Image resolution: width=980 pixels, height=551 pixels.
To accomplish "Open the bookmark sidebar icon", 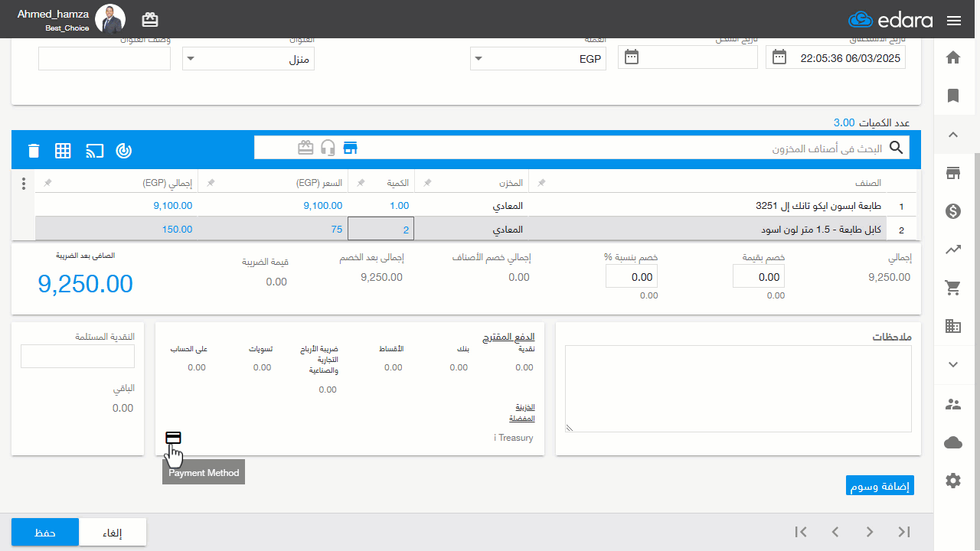I will (953, 96).
